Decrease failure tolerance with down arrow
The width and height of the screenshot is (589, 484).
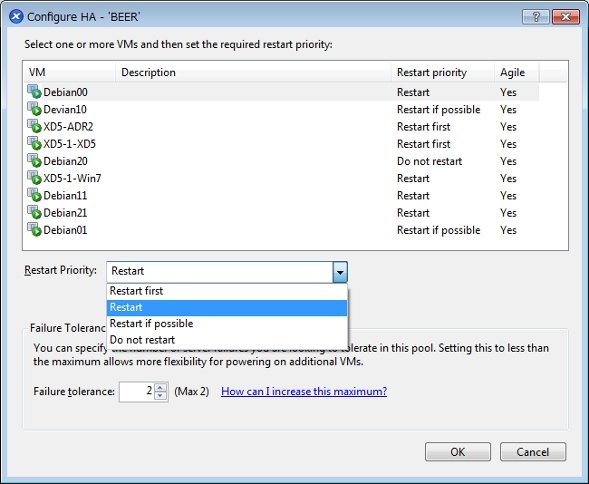(160, 396)
